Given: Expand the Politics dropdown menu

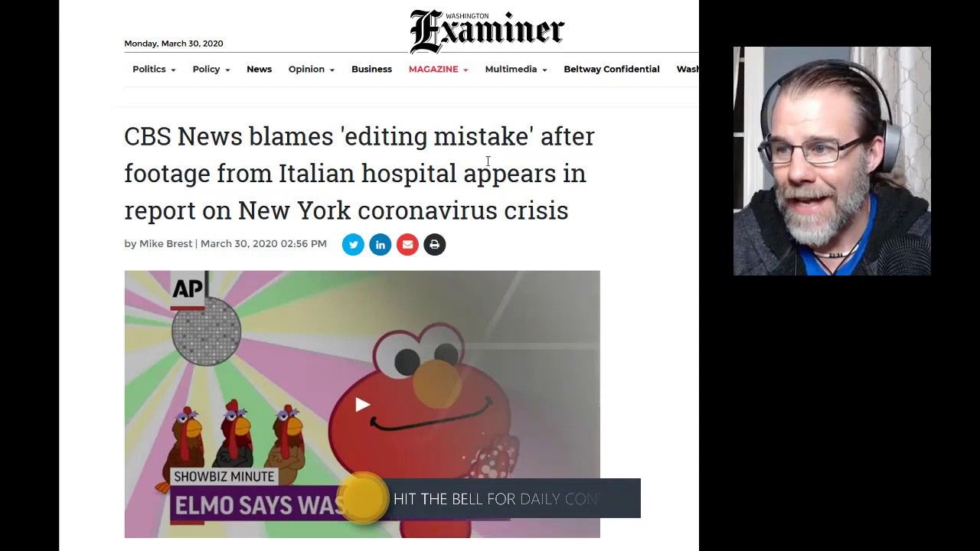Looking at the screenshot, I should coord(154,69).
